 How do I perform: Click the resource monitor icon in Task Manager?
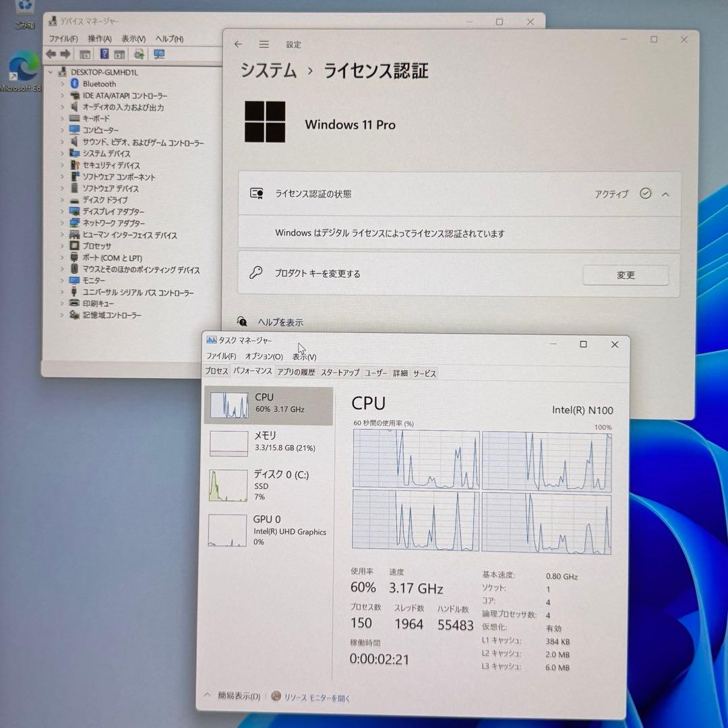coord(276,696)
